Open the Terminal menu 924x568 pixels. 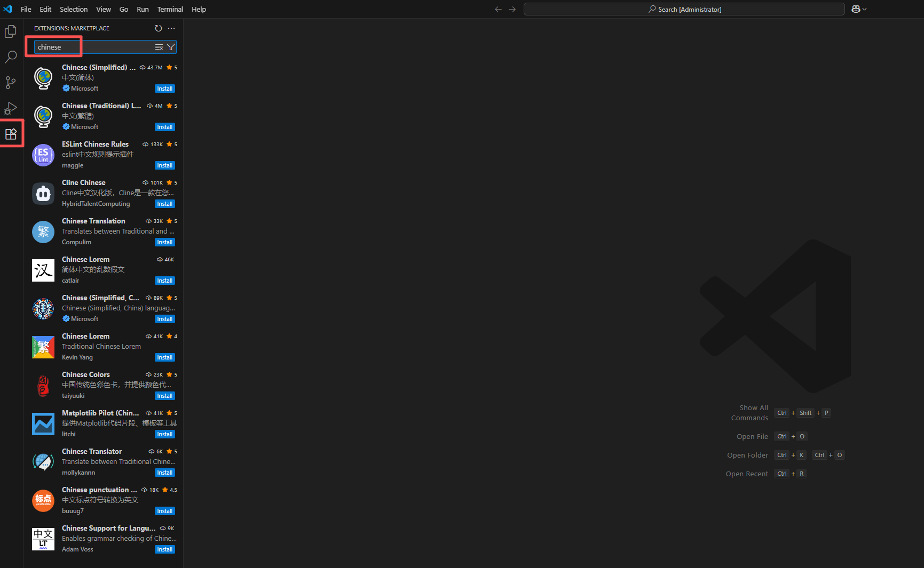pos(170,9)
